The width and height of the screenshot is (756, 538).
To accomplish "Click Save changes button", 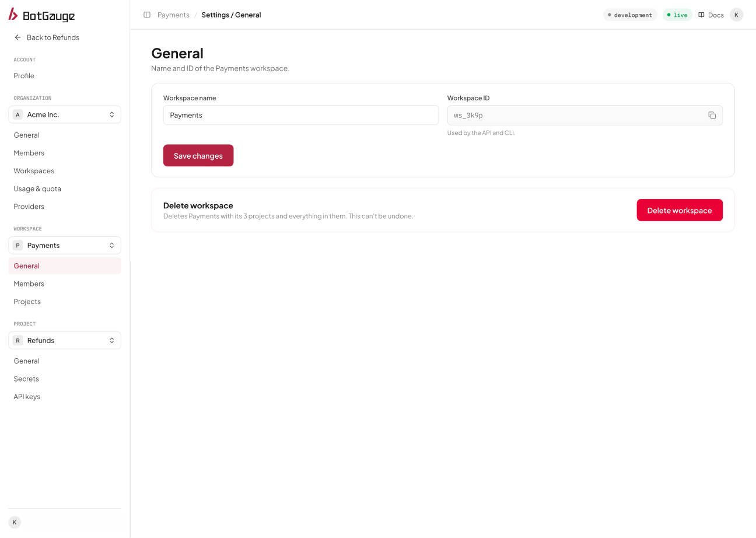I will click(198, 156).
